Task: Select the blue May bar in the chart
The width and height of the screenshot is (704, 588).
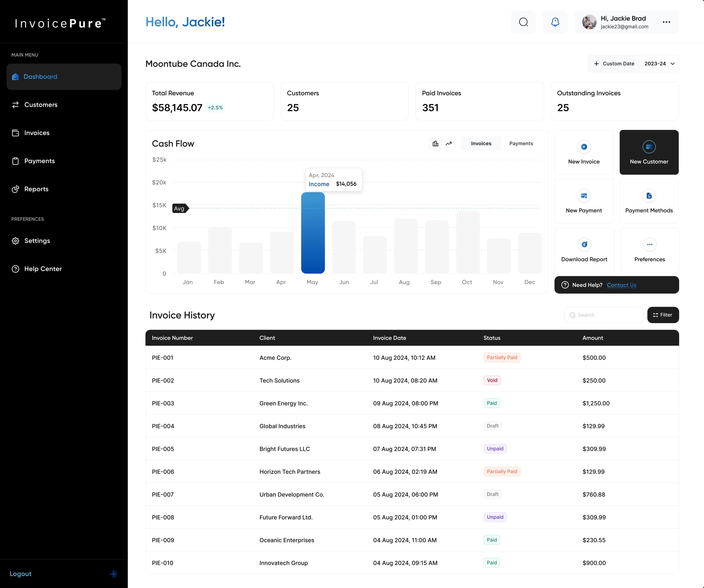Action: coord(313,233)
